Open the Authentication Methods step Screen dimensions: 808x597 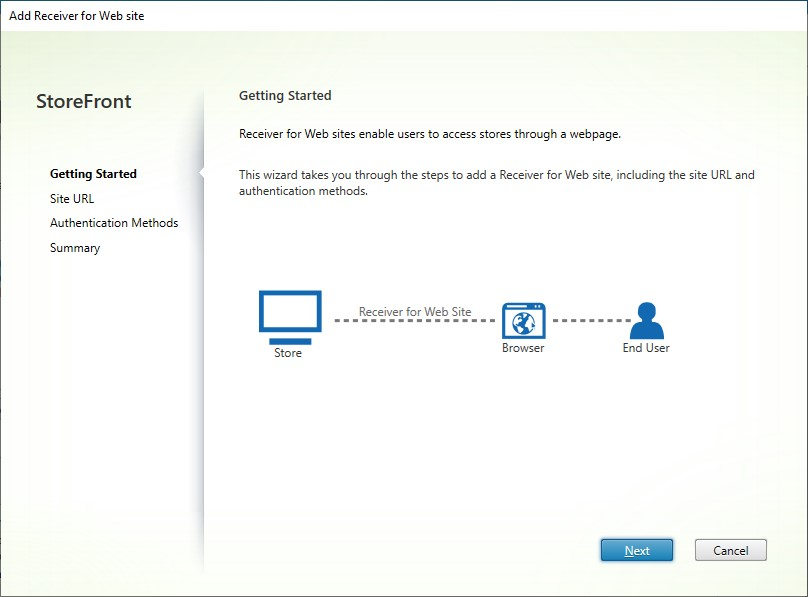pos(114,223)
